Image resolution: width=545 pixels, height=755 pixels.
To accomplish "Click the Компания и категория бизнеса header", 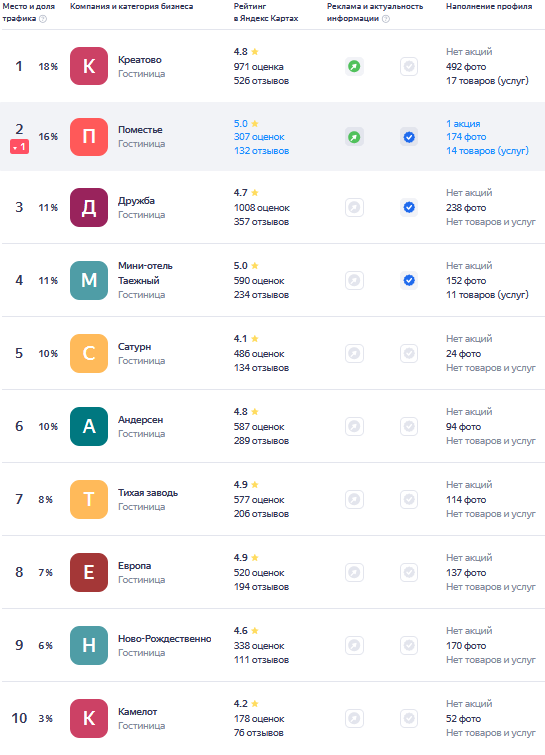I will point(131,6).
